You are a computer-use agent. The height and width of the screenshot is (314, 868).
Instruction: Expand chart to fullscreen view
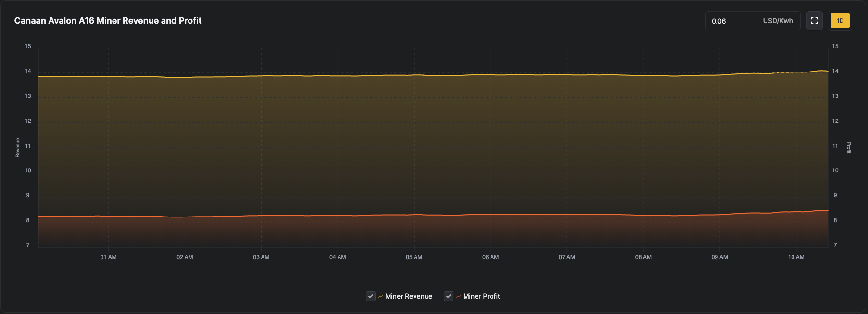pyautogui.click(x=814, y=21)
